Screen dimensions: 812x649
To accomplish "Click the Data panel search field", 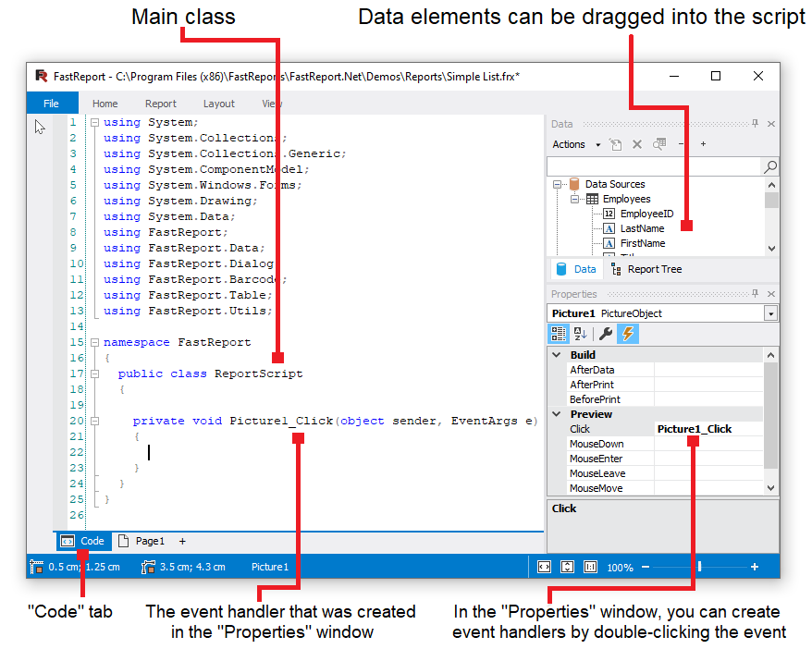I will [x=653, y=166].
